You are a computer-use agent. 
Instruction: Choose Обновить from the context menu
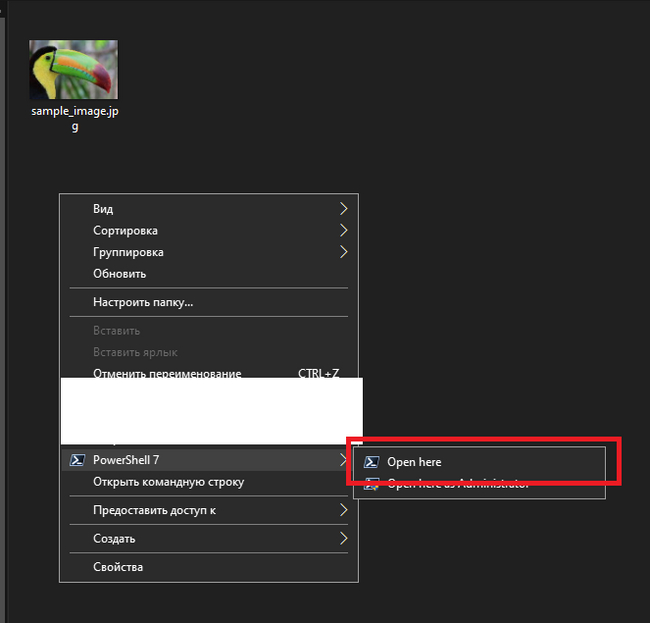[x=209, y=274]
